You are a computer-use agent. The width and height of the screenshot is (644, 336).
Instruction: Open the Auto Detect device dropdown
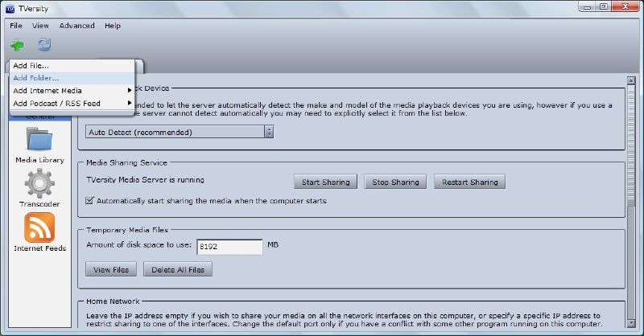coord(180,132)
